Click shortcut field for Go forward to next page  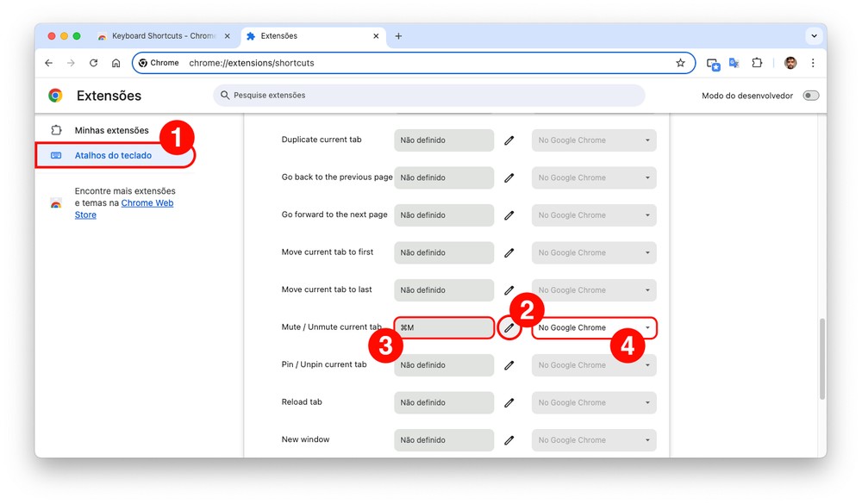click(x=444, y=215)
